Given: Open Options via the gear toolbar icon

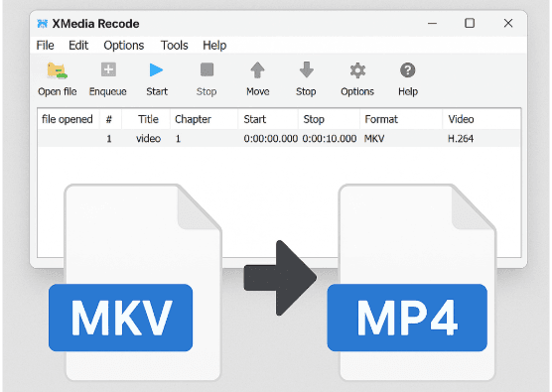Looking at the screenshot, I should pos(357,70).
